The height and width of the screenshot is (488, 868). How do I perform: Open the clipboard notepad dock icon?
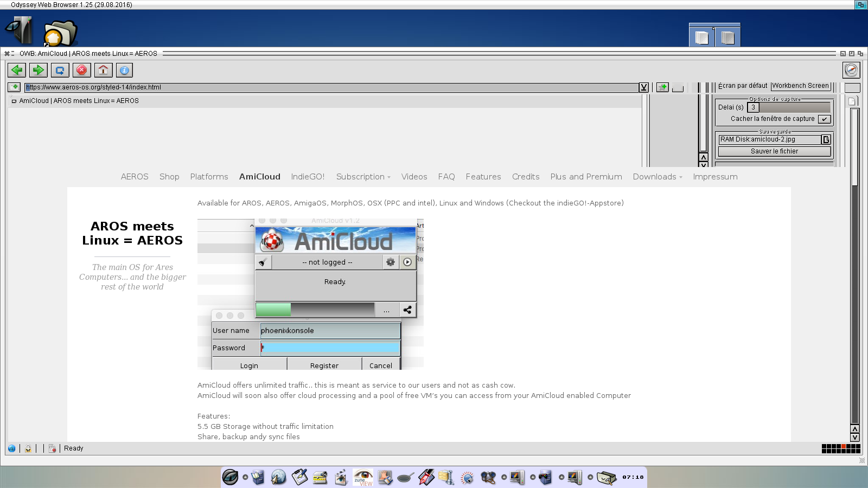(x=299, y=477)
